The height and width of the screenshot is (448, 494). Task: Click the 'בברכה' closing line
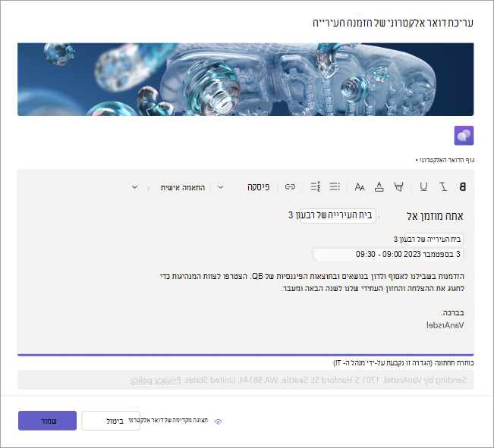(x=452, y=313)
